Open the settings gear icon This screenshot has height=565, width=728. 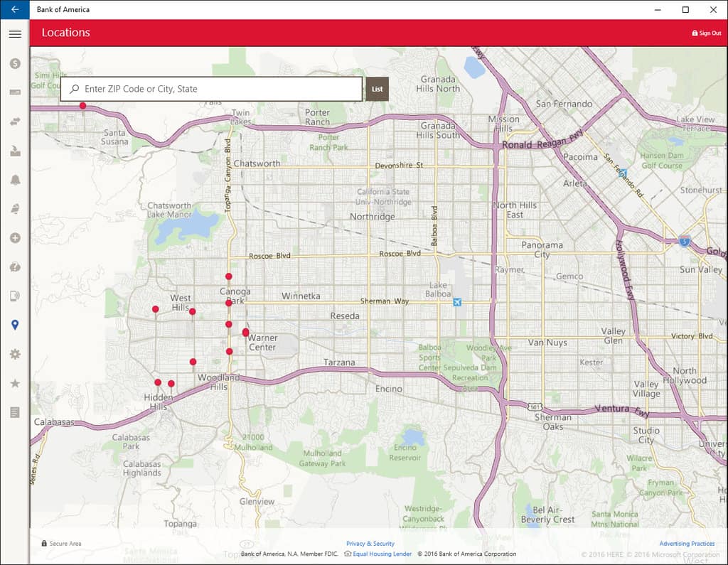(x=15, y=354)
